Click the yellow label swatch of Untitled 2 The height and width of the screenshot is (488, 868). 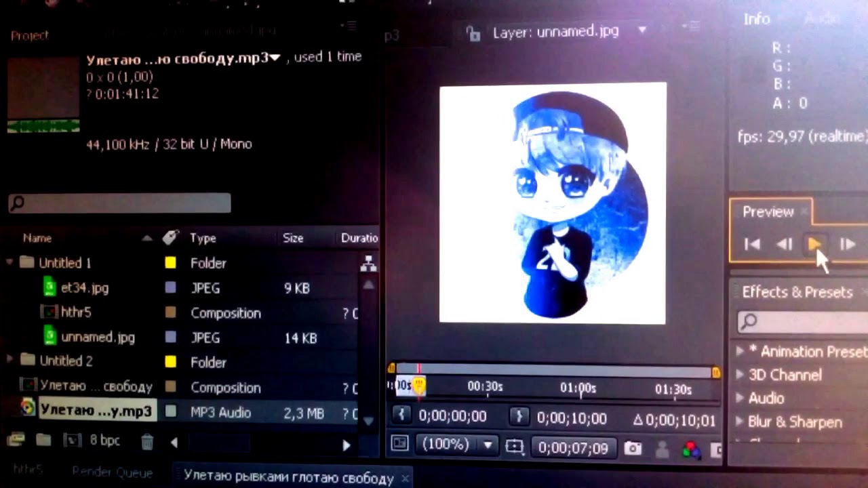170,362
